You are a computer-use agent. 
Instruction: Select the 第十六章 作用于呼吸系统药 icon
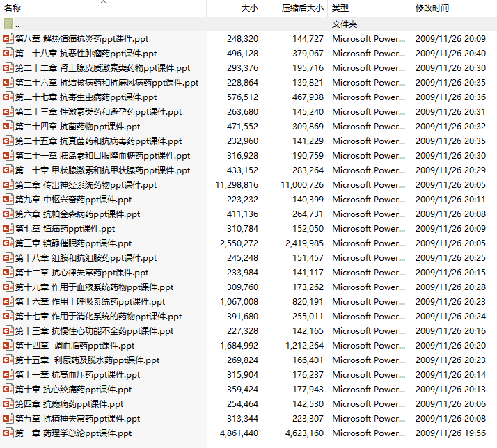8,302
